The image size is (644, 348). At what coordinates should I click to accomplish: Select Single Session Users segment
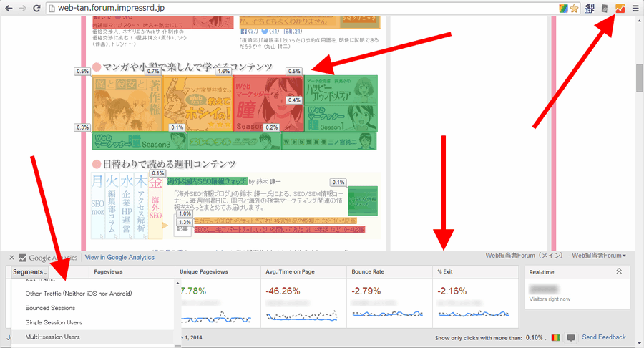(x=54, y=322)
